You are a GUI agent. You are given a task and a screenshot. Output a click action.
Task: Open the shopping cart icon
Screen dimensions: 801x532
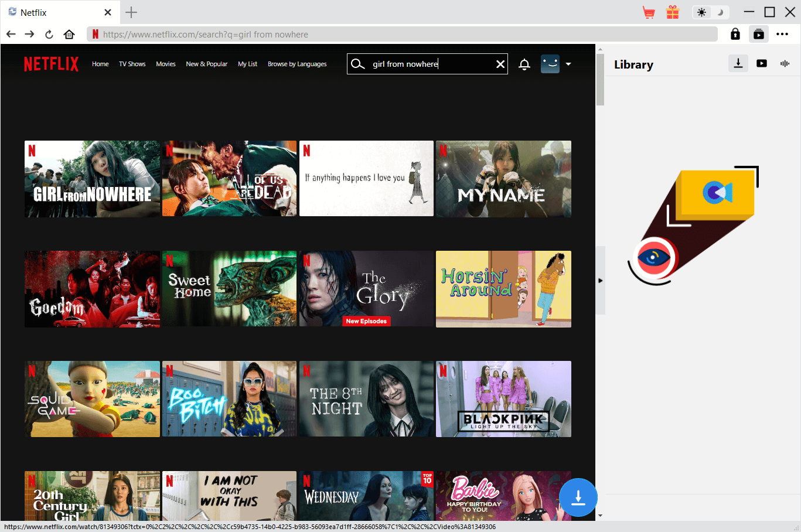[x=649, y=12]
